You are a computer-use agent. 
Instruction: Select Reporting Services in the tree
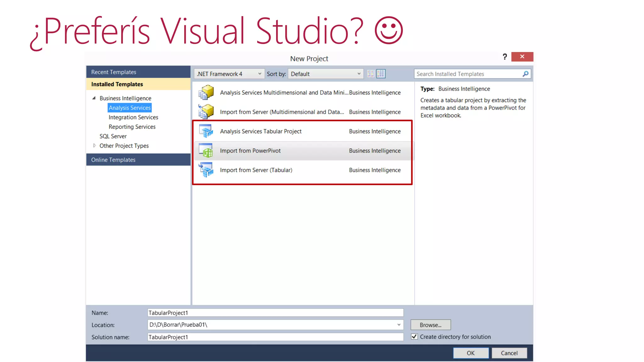tap(132, 127)
